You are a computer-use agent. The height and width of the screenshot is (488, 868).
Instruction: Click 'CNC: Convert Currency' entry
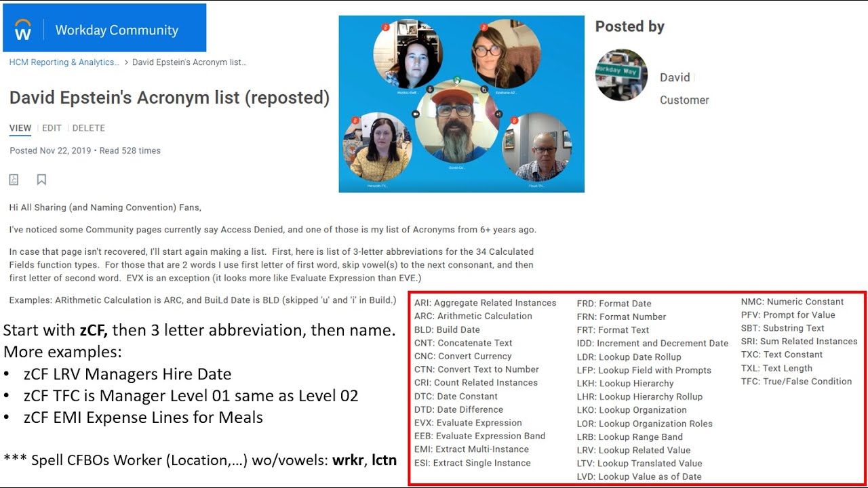click(x=463, y=356)
